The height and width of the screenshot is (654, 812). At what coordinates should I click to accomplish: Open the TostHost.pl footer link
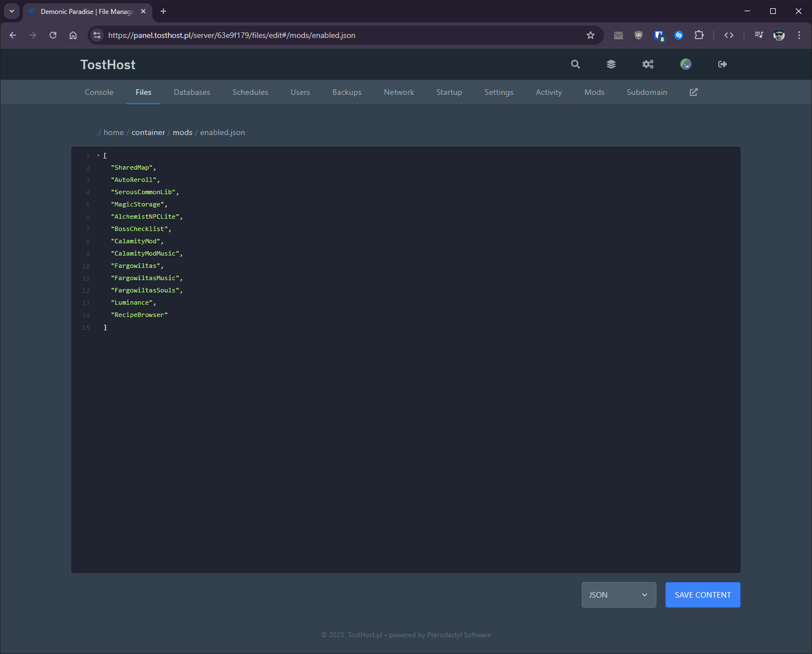point(365,635)
